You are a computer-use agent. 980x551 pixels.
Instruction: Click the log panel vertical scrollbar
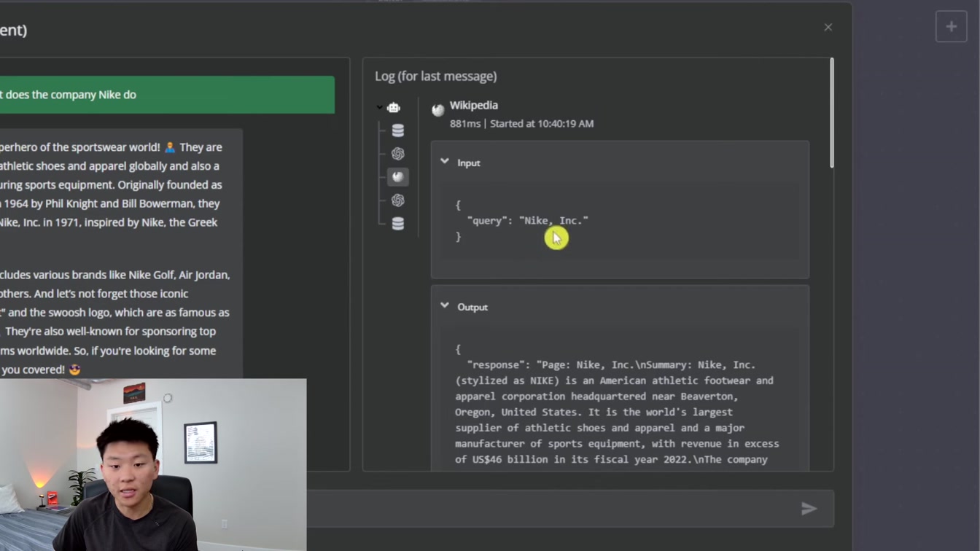pos(831,113)
